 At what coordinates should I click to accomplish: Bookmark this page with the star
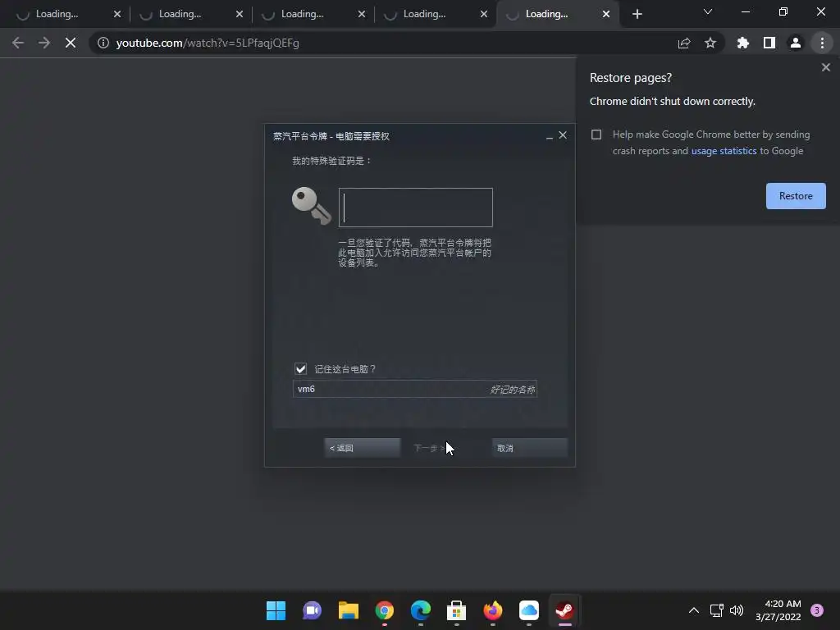(x=710, y=43)
